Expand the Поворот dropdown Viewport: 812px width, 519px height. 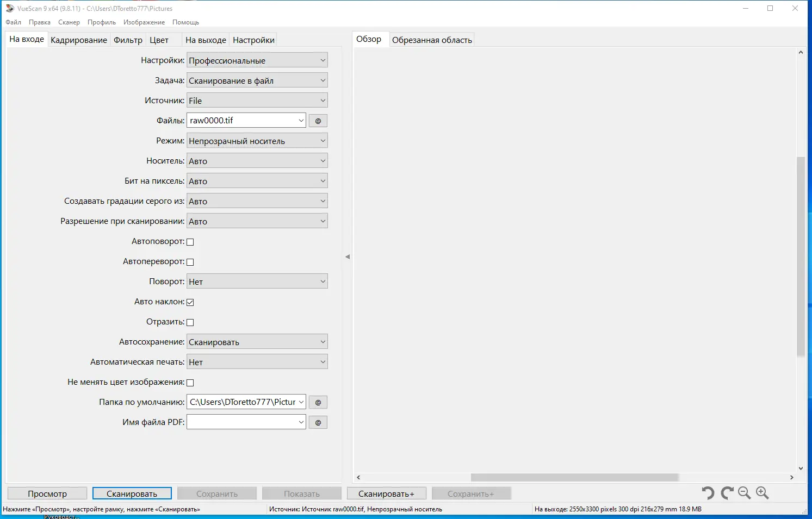click(257, 282)
